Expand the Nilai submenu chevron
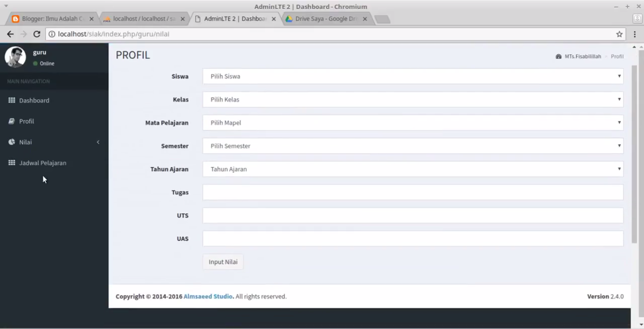644x329 pixels. click(x=98, y=142)
